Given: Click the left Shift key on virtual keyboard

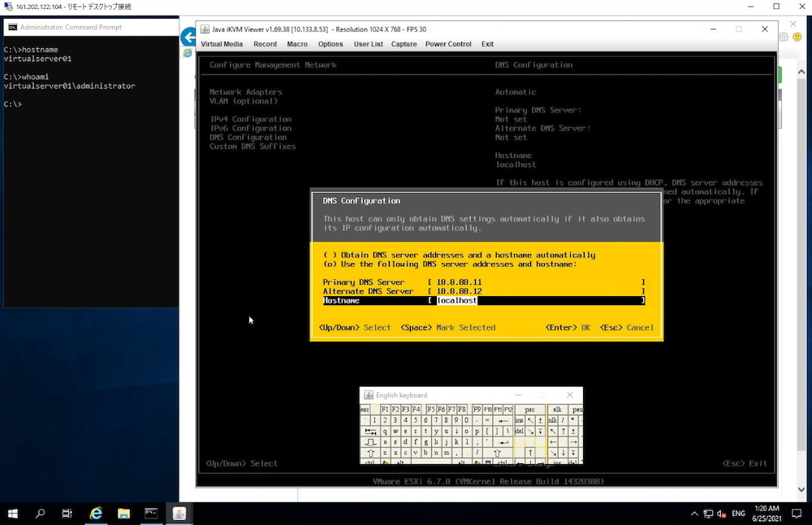Looking at the screenshot, I should [370, 453].
